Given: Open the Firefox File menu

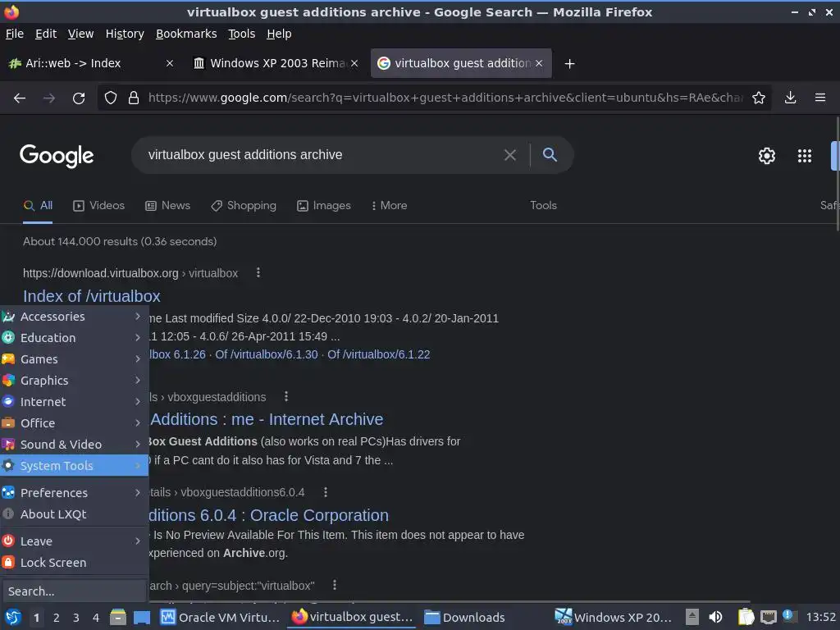Looking at the screenshot, I should coord(15,34).
